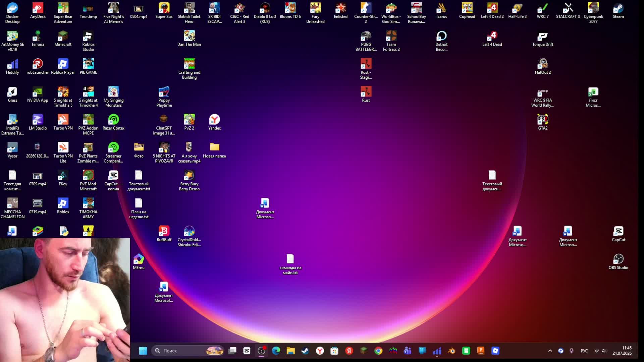Select the Super Bear Adventure icon
644x362 pixels.
tap(63, 13)
